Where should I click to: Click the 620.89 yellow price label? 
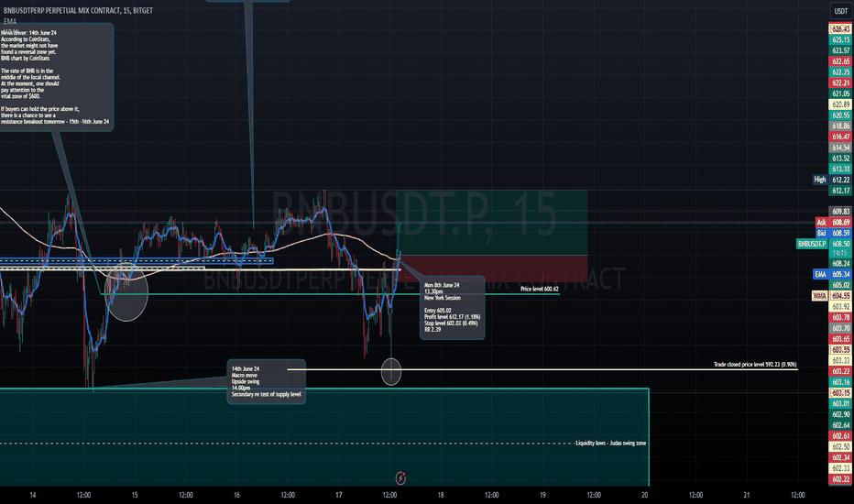click(x=840, y=104)
